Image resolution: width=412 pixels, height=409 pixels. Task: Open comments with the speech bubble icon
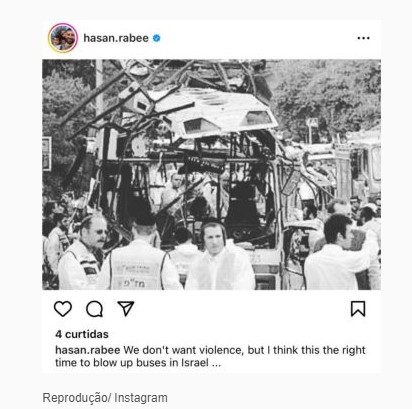pos(94,309)
